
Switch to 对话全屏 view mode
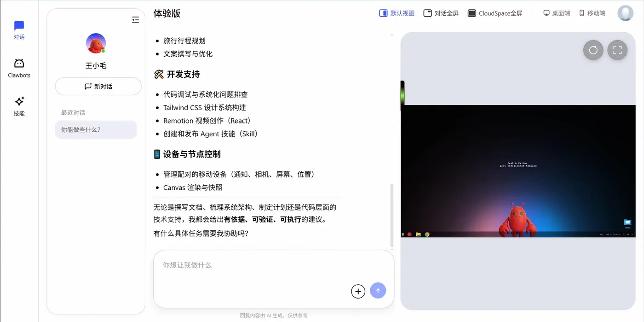tap(441, 13)
